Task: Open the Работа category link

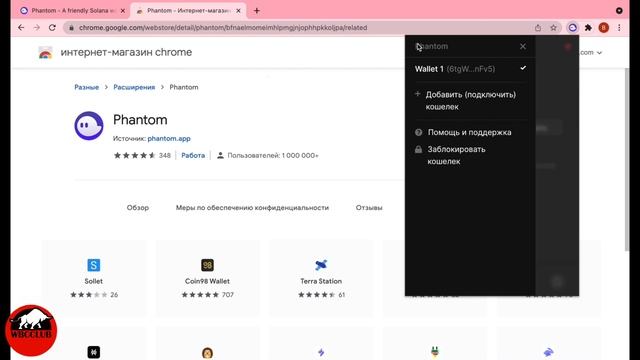Action: [x=193, y=156]
